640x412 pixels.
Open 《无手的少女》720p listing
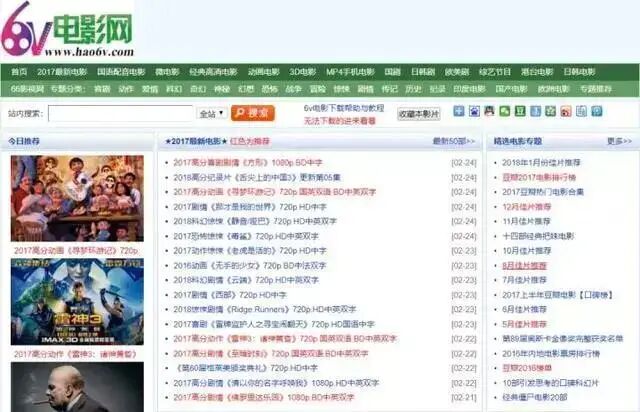(250, 265)
